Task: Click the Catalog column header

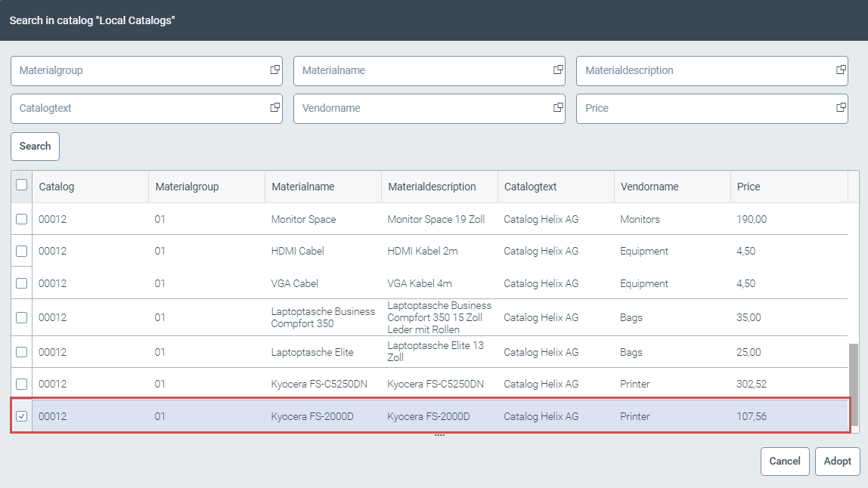Action: point(89,187)
